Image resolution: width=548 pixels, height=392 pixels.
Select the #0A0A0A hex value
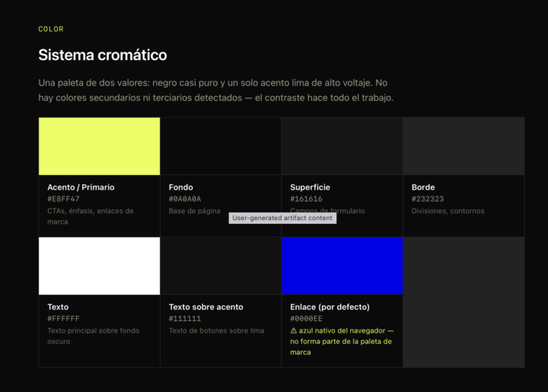pyautogui.click(x=185, y=199)
